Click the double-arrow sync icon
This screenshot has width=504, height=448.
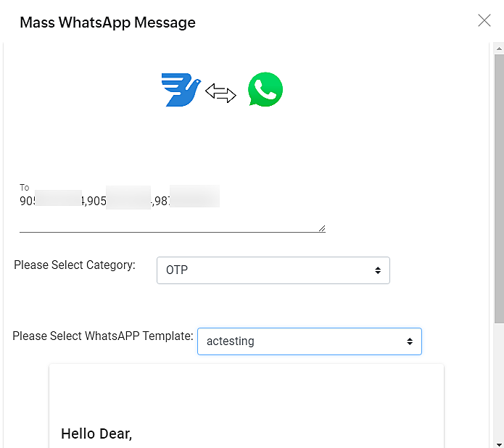coord(221,93)
